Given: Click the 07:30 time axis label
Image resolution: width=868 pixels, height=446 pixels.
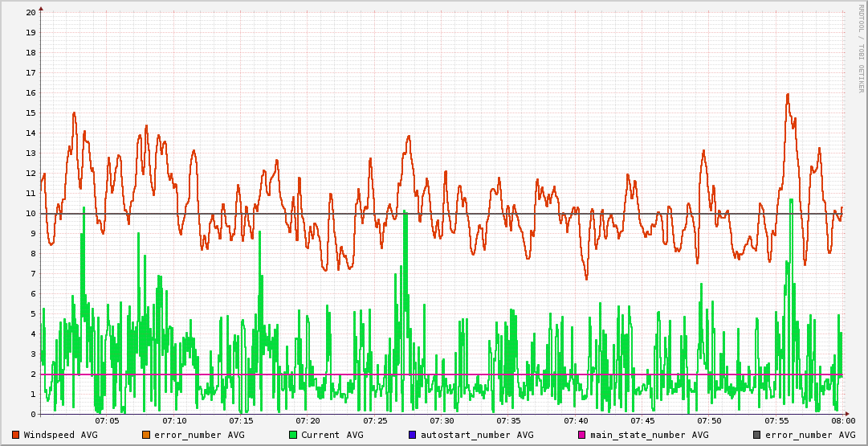Looking at the screenshot, I should (x=442, y=422).
